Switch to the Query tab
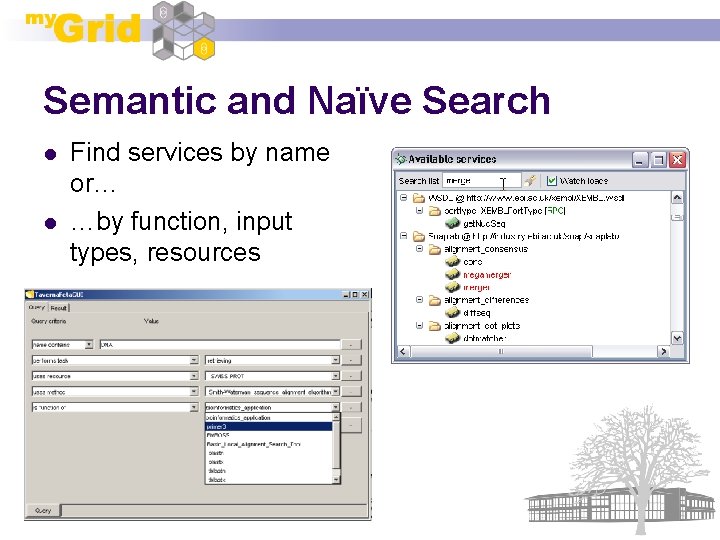 37,307
